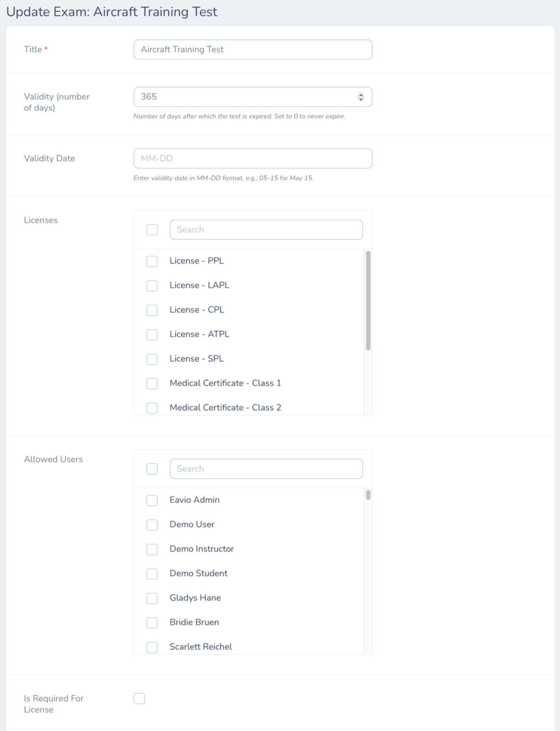Click the 'Gladys Hane' label text
This screenshot has width=560, height=731.
pos(195,598)
